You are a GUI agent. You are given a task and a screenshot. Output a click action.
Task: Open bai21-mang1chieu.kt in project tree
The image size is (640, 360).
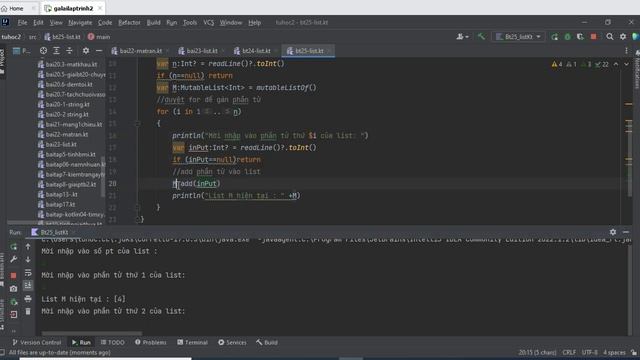73,124
